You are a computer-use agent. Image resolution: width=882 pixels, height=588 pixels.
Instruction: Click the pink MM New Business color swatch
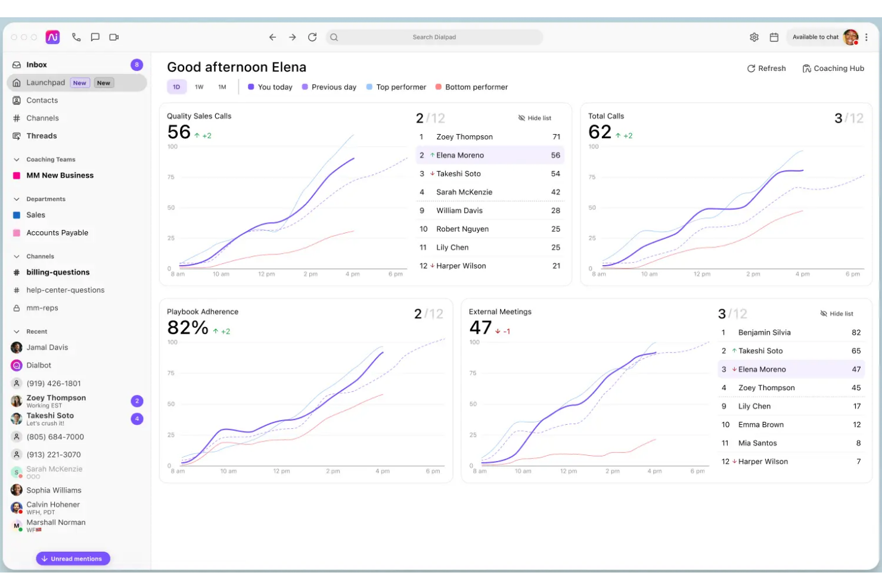point(16,175)
